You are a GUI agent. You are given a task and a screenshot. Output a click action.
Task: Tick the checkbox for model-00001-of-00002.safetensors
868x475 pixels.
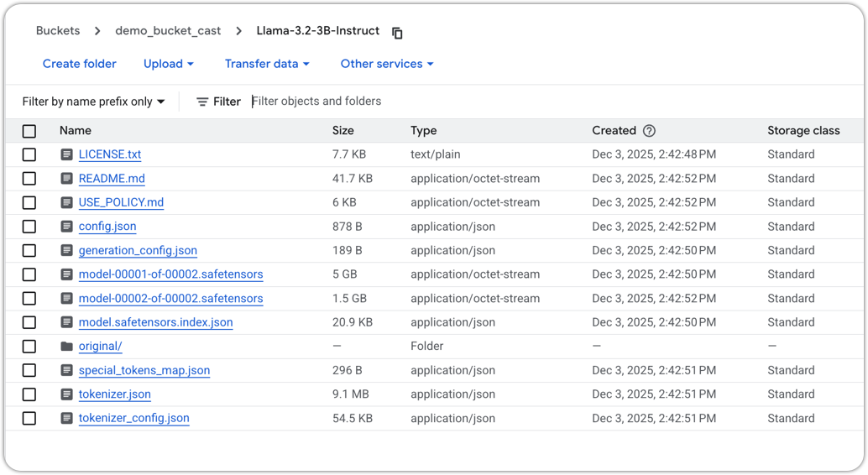[29, 274]
